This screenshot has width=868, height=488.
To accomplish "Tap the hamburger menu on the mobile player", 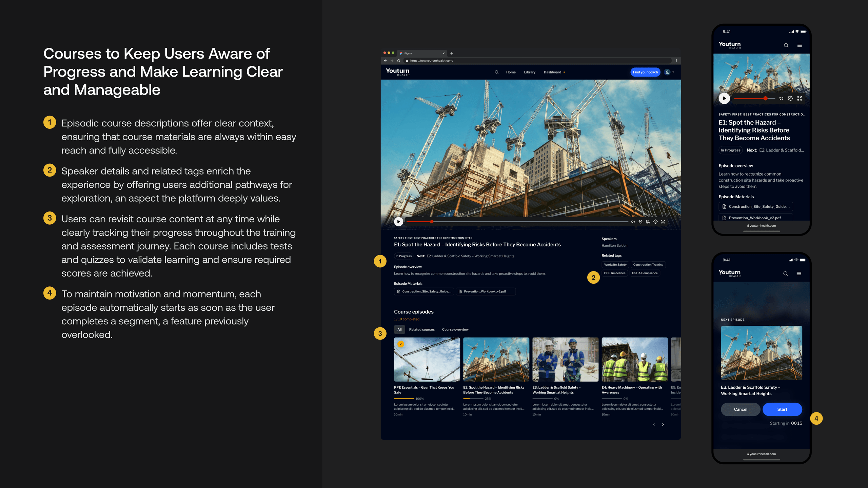I will [800, 45].
